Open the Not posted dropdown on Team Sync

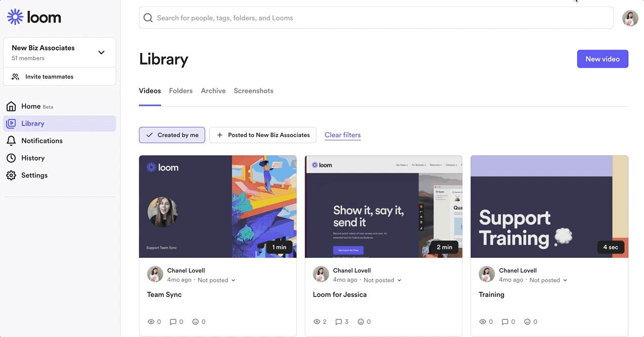217,280
